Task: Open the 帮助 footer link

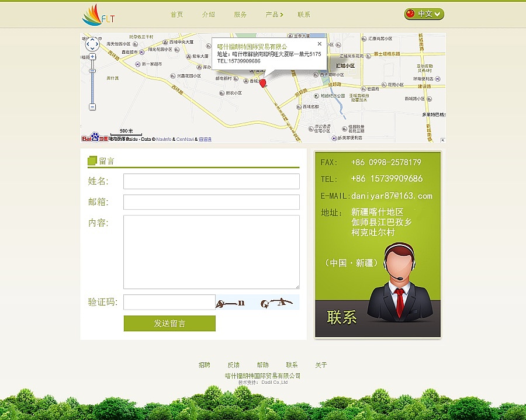Action: [x=262, y=365]
